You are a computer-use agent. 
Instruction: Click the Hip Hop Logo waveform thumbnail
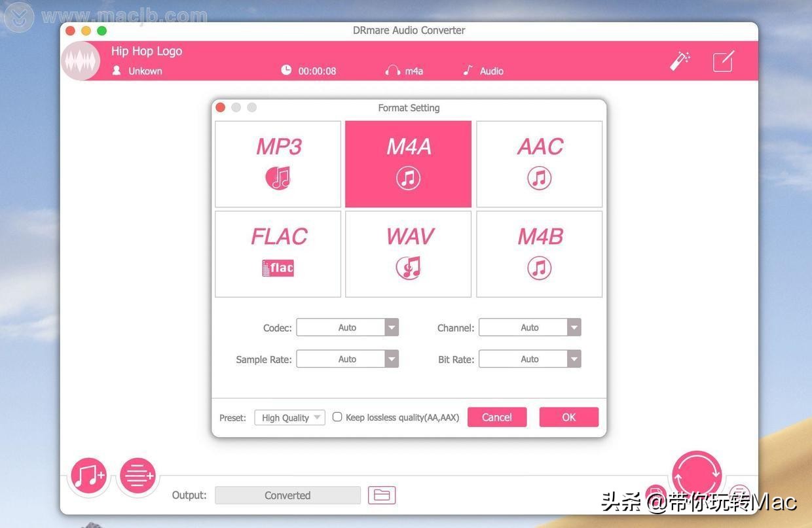pyautogui.click(x=80, y=60)
